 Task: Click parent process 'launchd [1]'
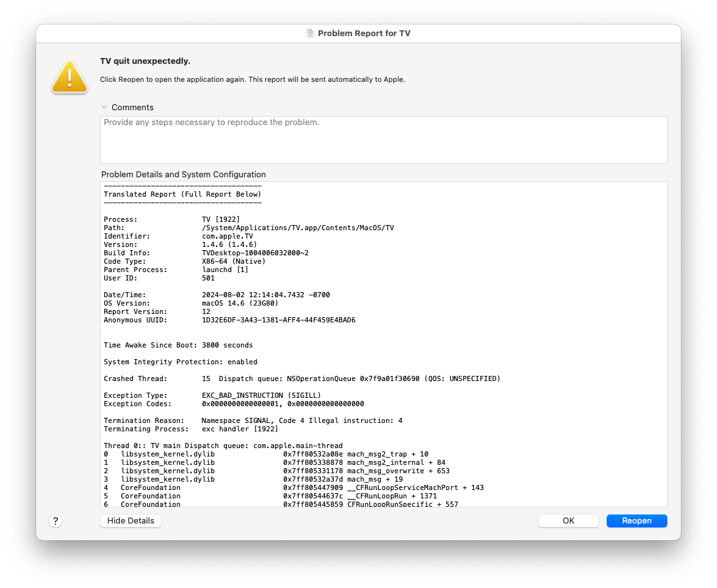225,269
